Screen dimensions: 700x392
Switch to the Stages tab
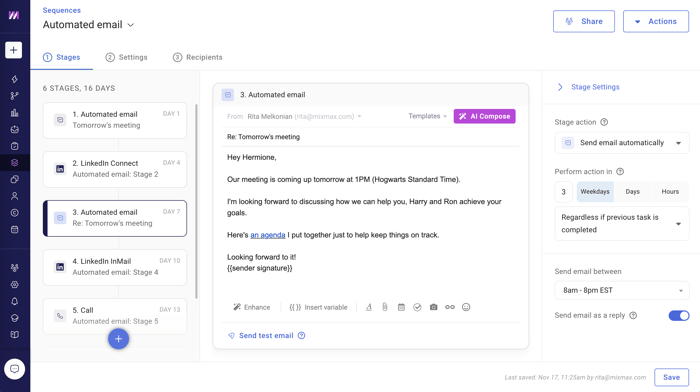[x=62, y=57]
